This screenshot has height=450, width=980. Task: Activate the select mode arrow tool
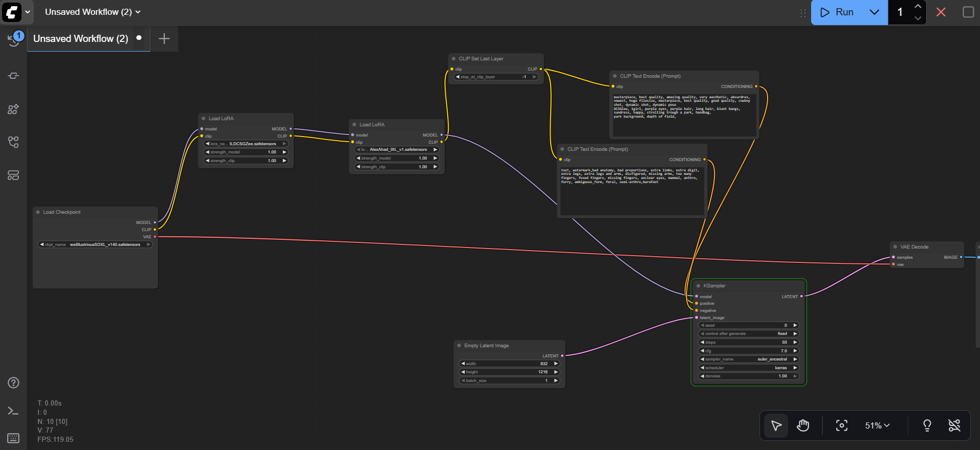776,425
